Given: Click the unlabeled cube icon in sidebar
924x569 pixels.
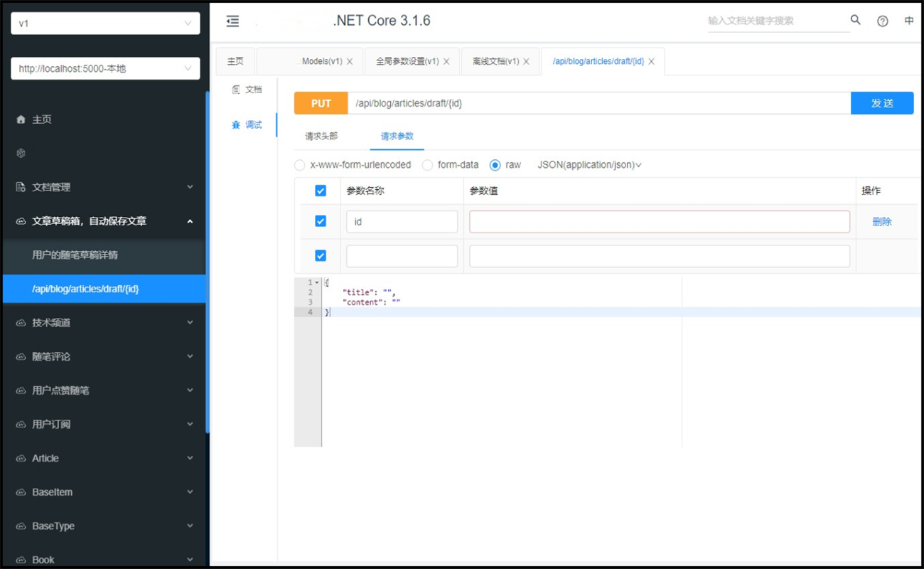Looking at the screenshot, I should (21, 153).
